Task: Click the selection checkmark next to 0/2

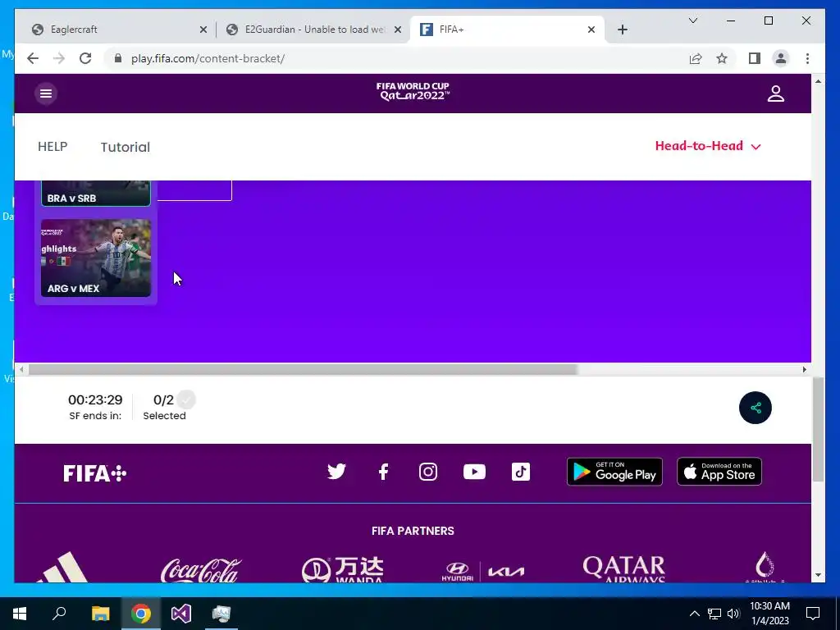Action: click(x=186, y=399)
